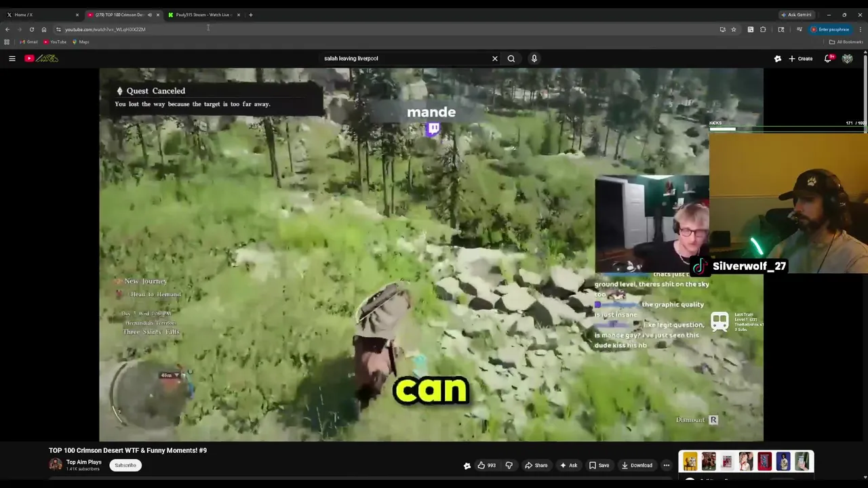Click the video player to pause
The height and width of the screenshot is (488, 868).
click(431, 255)
